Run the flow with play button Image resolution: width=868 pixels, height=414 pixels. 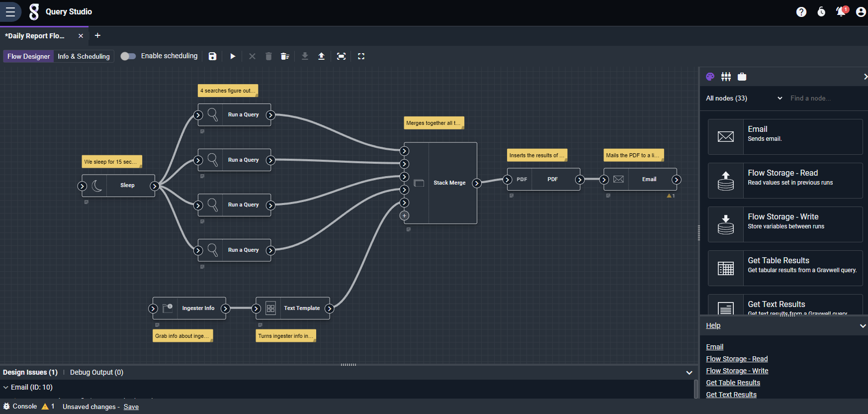pos(233,56)
